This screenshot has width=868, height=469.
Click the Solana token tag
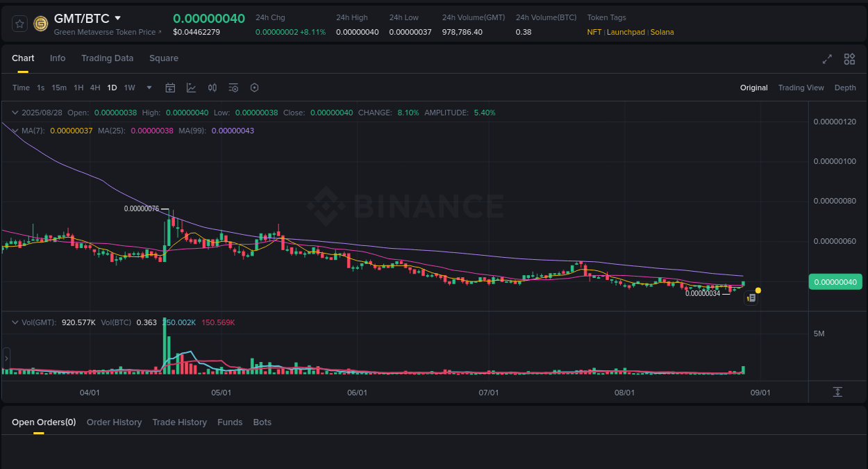point(662,32)
